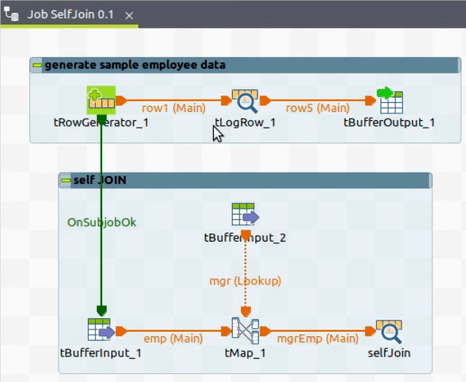Click the job icon beside Job SelfJoin tab
466x382 pixels.
[11, 14]
